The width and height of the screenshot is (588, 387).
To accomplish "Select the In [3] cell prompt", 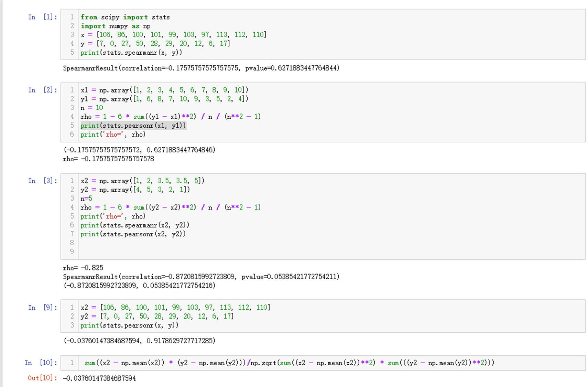I will [43, 181].
